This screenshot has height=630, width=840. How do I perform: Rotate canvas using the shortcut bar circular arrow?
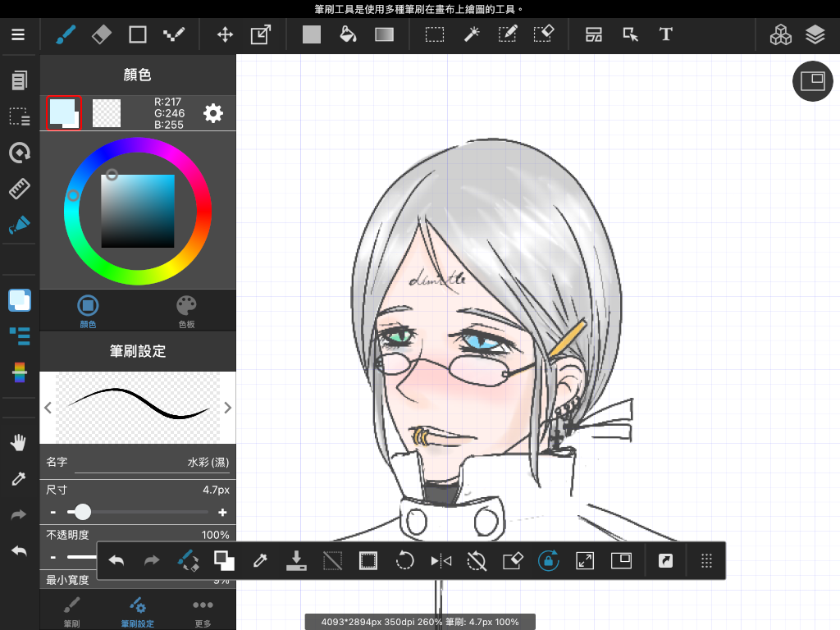[x=404, y=561]
